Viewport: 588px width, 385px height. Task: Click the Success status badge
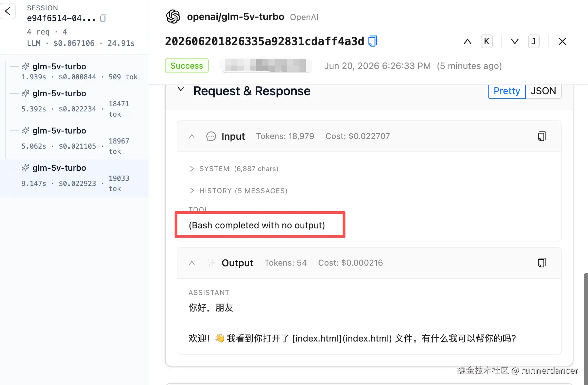click(187, 66)
